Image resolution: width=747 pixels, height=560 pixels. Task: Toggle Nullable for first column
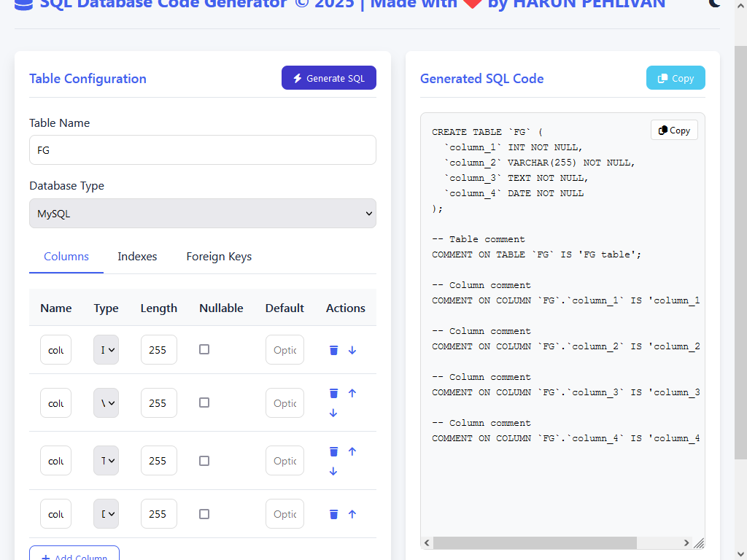point(204,349)
